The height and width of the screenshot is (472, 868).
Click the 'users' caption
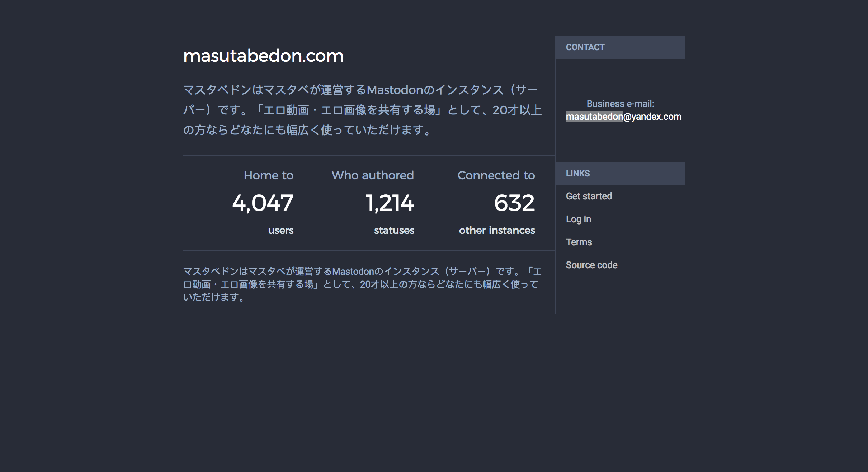pos(281,230)
